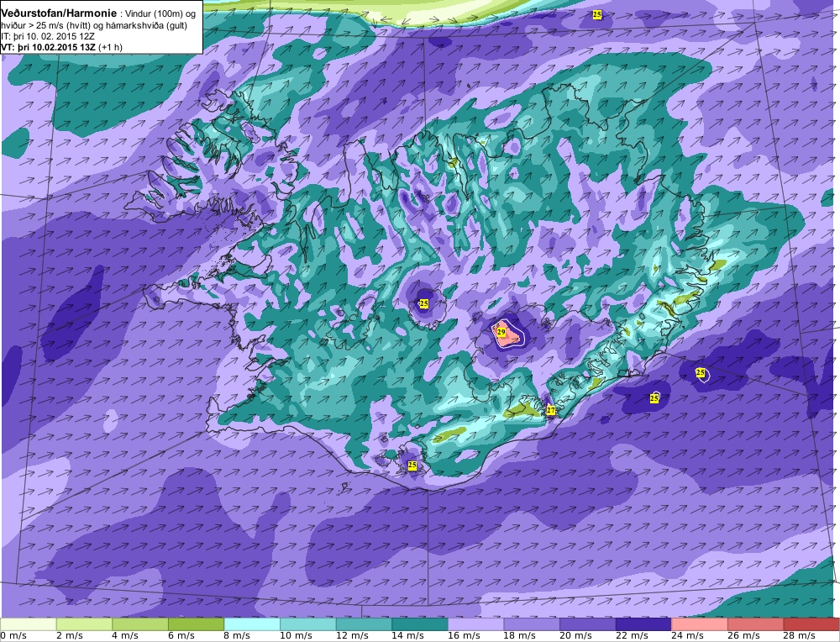
Task: Click the 'IT: þri 10. 02. 2015 12Z' line
Action: coord(48,36)
